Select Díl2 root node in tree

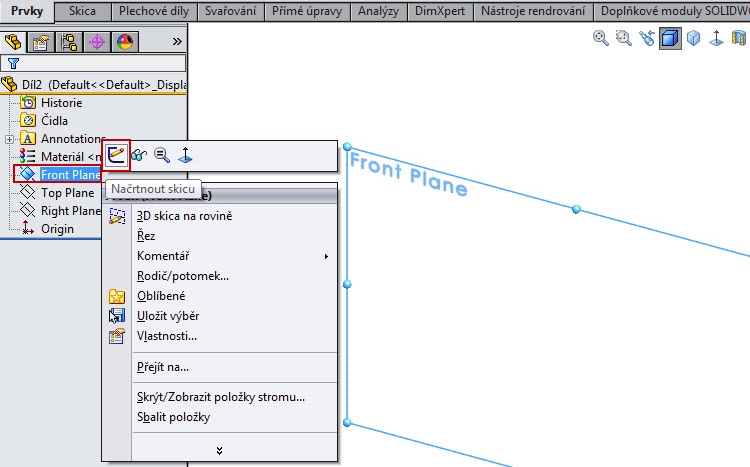pyautogui.click(x=93, y=85)
